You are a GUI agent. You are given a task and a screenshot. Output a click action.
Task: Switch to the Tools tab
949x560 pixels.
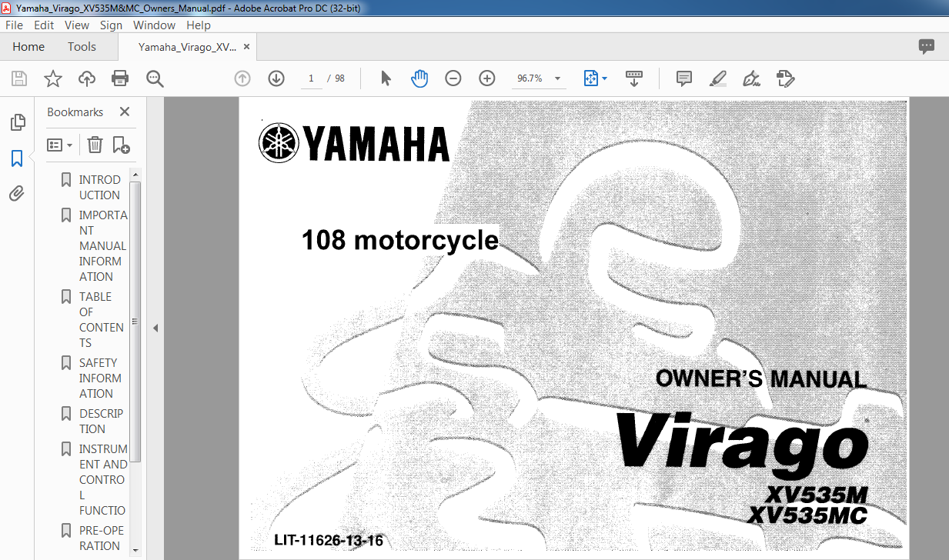[82, 47]
